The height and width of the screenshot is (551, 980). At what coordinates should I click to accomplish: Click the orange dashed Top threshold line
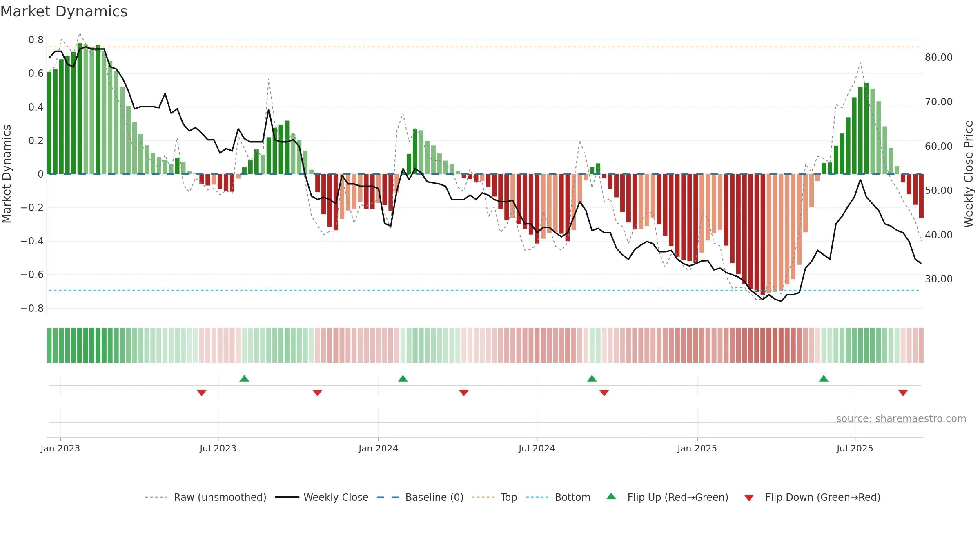pos(485,47)
